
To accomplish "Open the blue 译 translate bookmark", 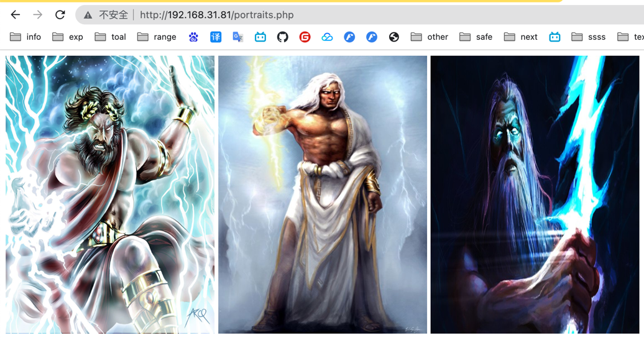I will (x=216, y=37).
